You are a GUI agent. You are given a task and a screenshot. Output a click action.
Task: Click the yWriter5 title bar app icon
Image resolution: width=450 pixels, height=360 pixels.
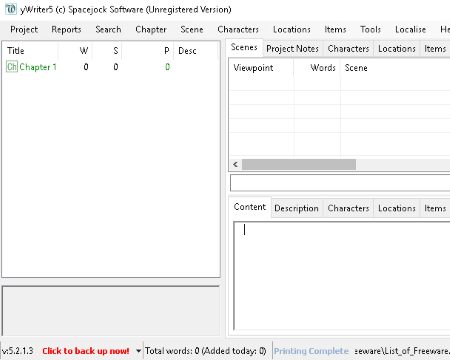[x=11, y=9]
